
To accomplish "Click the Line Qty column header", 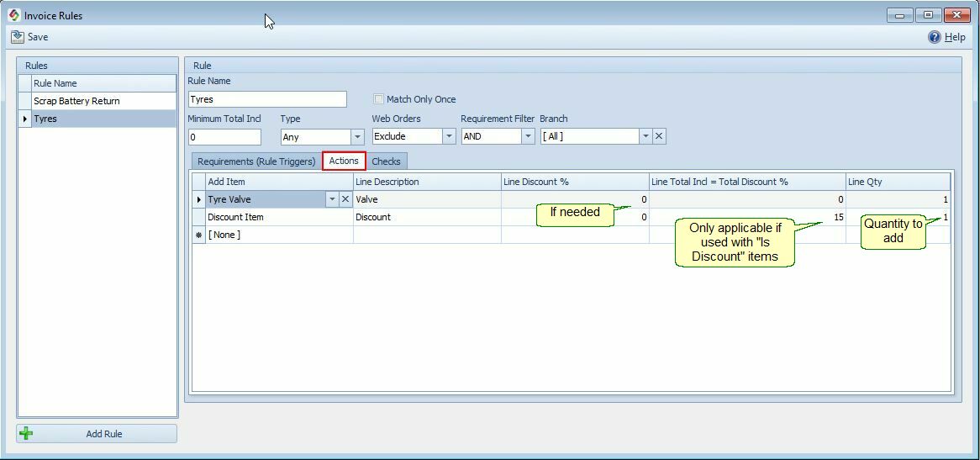I will coord(898,182).
